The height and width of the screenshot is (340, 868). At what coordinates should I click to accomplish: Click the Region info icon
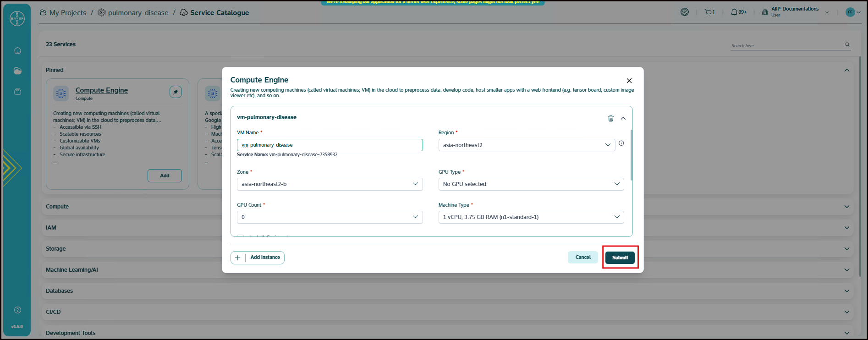(621, 143)
